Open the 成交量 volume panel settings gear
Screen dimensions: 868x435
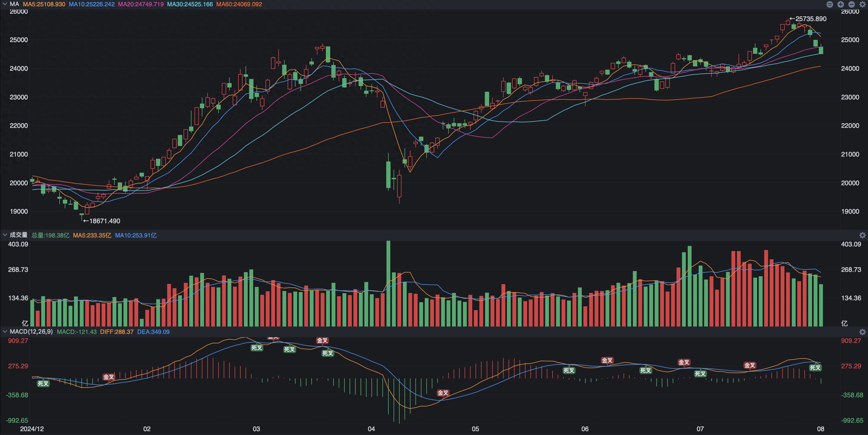(862, 235)
